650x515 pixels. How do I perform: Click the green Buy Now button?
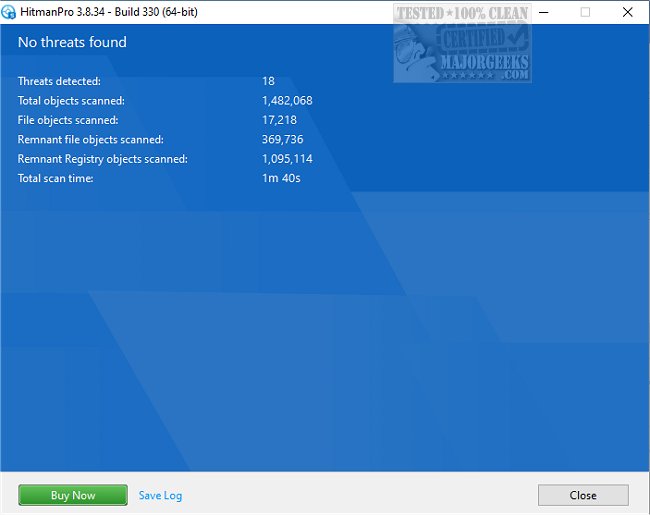click(73, 495)
